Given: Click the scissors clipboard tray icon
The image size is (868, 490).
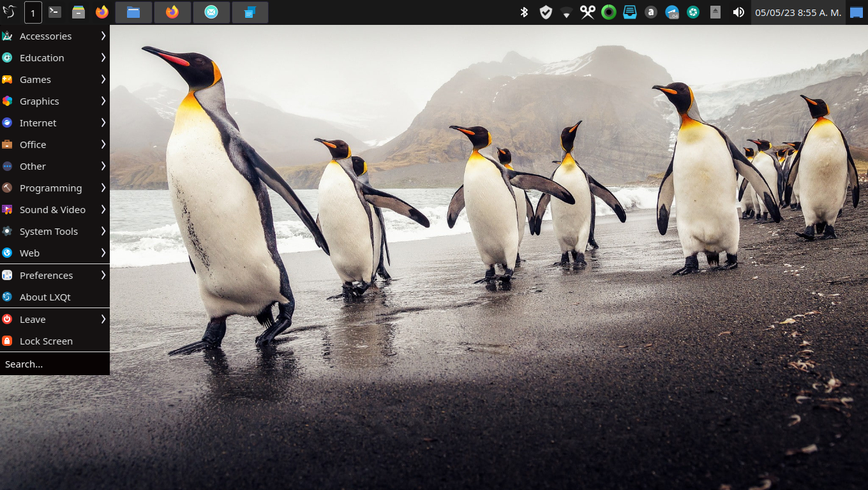Looking at the screenshot, I should pos(587,12).
